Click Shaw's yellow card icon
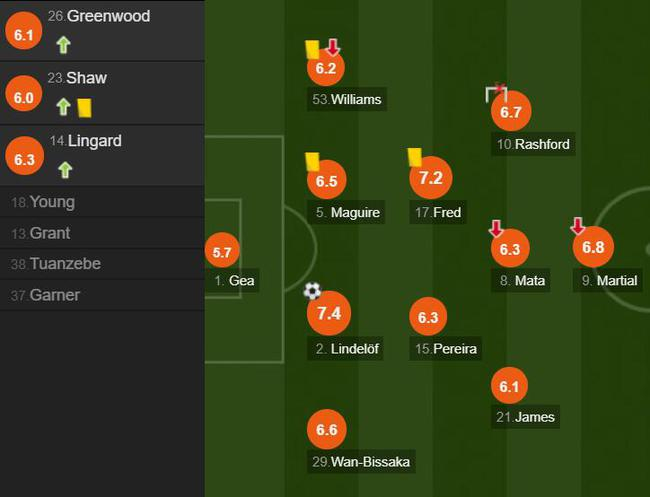Viewport: 650px width, 497px height. pos(84,107)
